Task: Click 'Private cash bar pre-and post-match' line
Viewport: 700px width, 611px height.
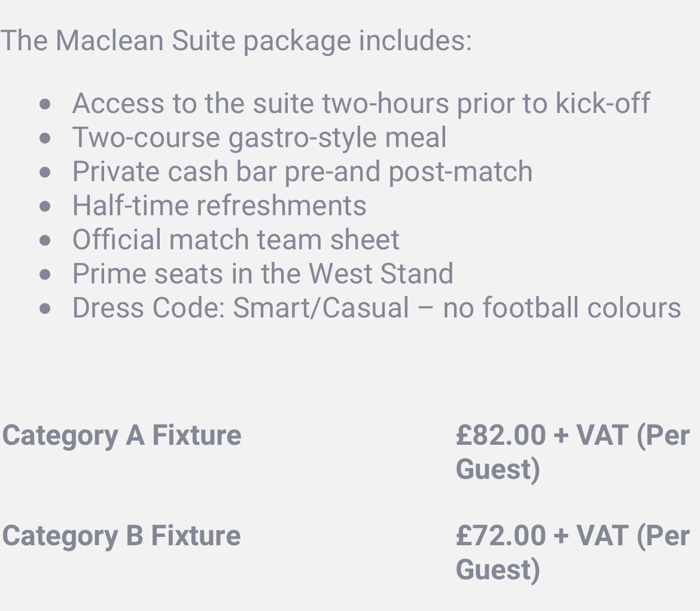Action: click(x=302, y=172)
